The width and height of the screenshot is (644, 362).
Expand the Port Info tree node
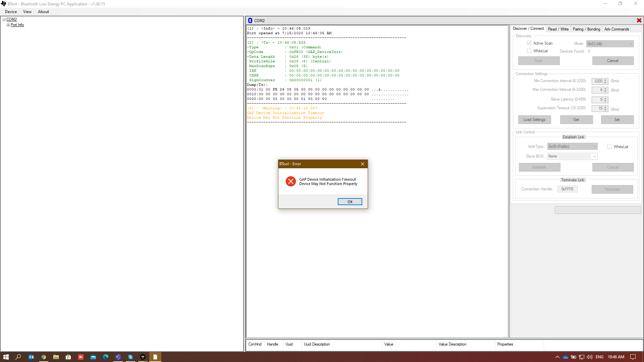[8, 25]
